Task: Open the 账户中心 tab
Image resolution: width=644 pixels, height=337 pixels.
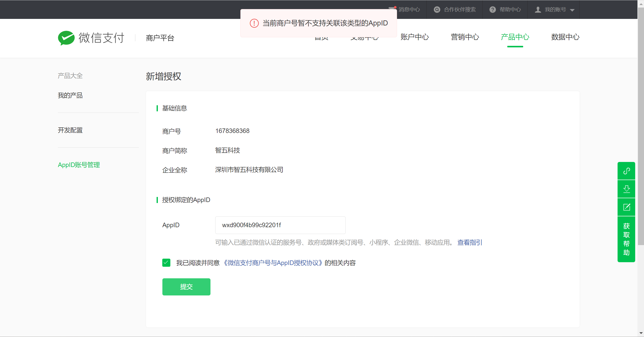Action: click(414, 37)
